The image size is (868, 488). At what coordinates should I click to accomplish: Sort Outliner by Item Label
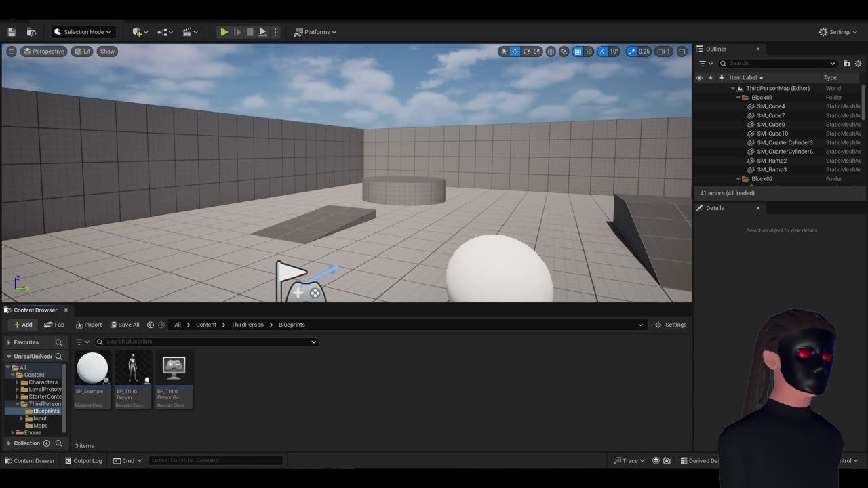[x=746, y=77]
